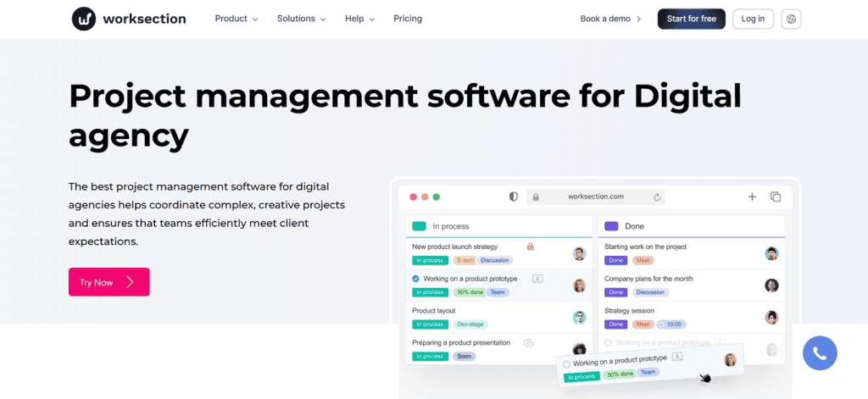Click the In process tag on Product layout
This screenshot has width=868, height=399.
point(430,324)
